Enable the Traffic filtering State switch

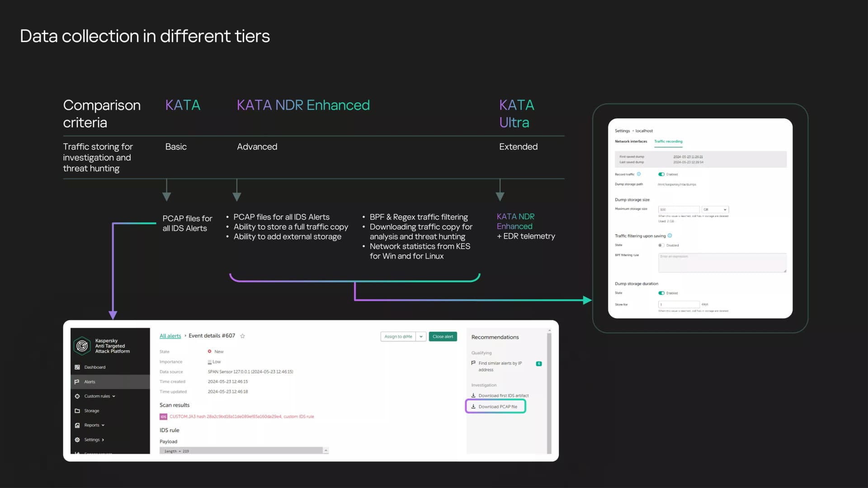tap(661, 245)
